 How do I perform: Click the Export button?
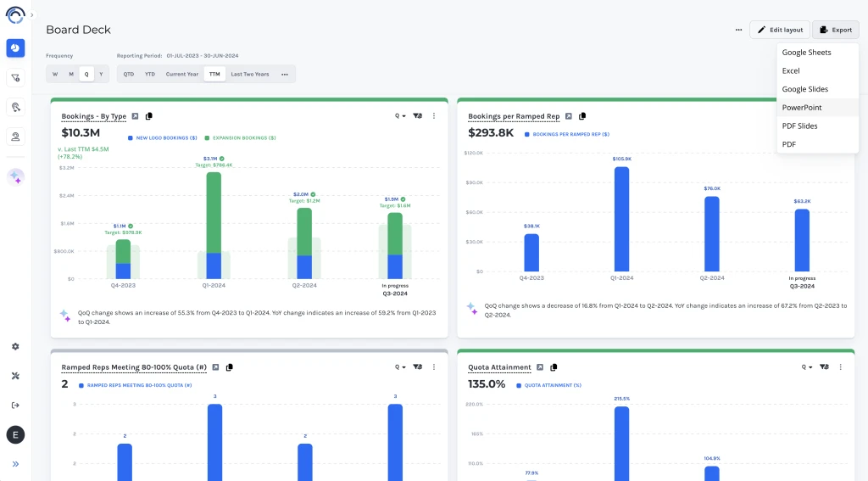835,30
